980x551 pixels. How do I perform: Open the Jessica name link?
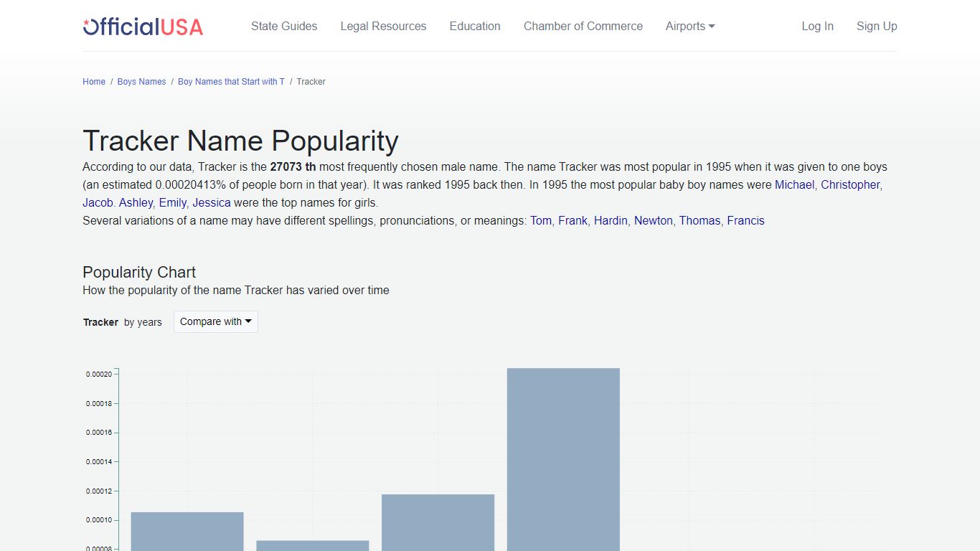pyautogui.click(x=212, y=203)
